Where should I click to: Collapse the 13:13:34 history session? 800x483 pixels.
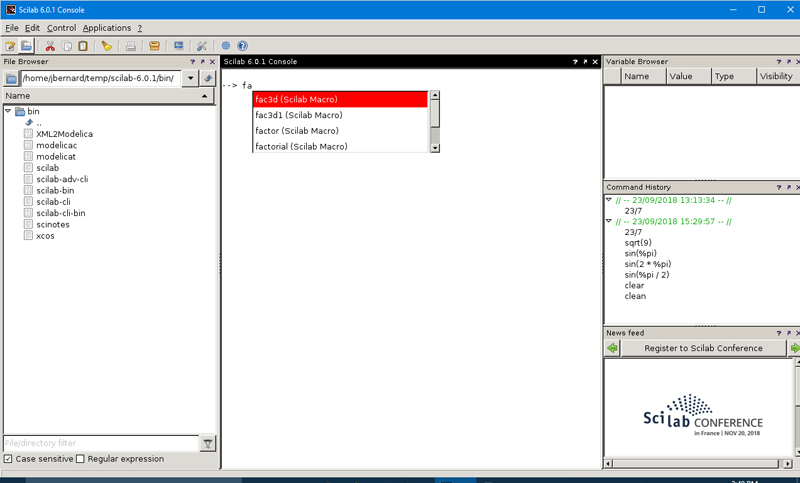tap(609, 199)
